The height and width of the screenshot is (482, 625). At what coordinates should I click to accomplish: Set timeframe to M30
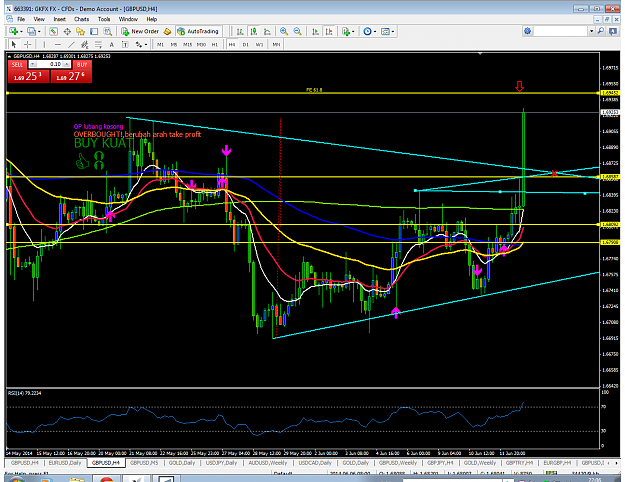[201, 44]
